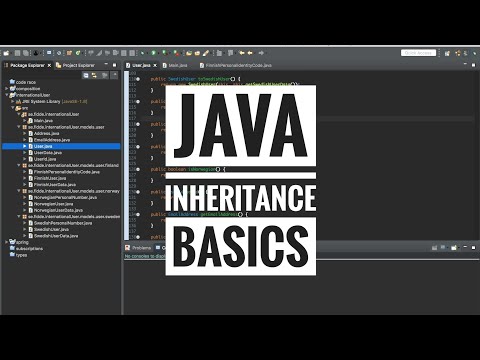Close the User.java editor tab
This screenshot has width=480, height=360.
155,65
